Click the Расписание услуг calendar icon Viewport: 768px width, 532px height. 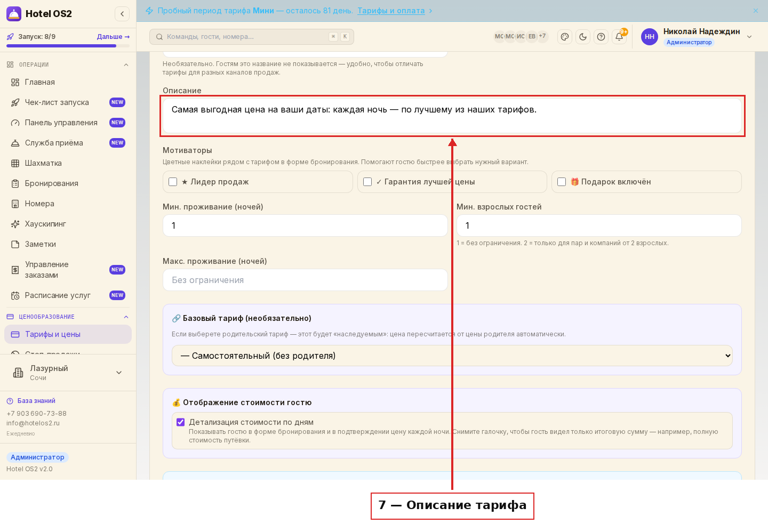(15, 295)
